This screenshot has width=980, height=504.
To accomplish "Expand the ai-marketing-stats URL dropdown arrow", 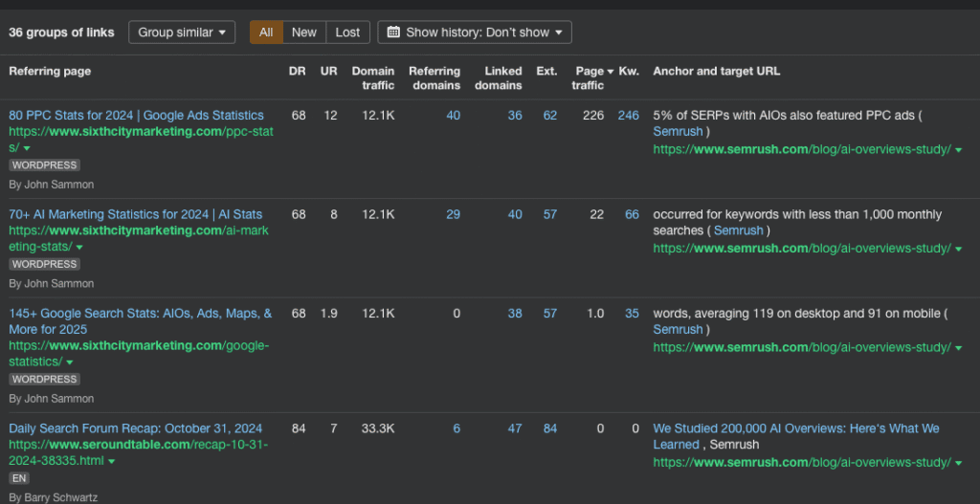I will 79,248.
